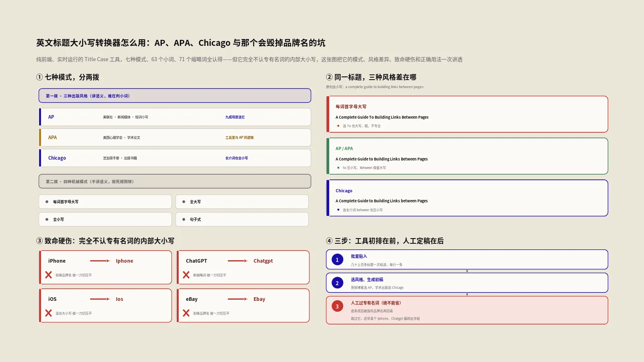Click the bullet dot beside 全大写

(184, 202)
